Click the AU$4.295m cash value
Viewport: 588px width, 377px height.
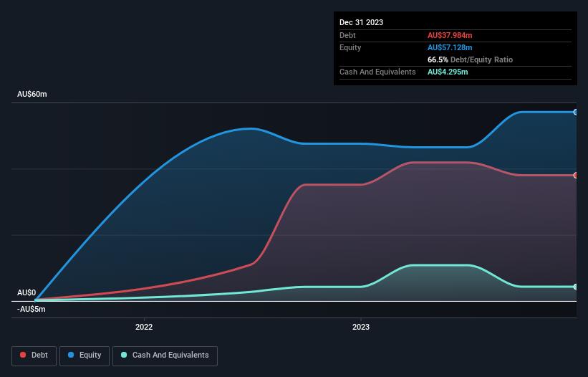(448, 72)
